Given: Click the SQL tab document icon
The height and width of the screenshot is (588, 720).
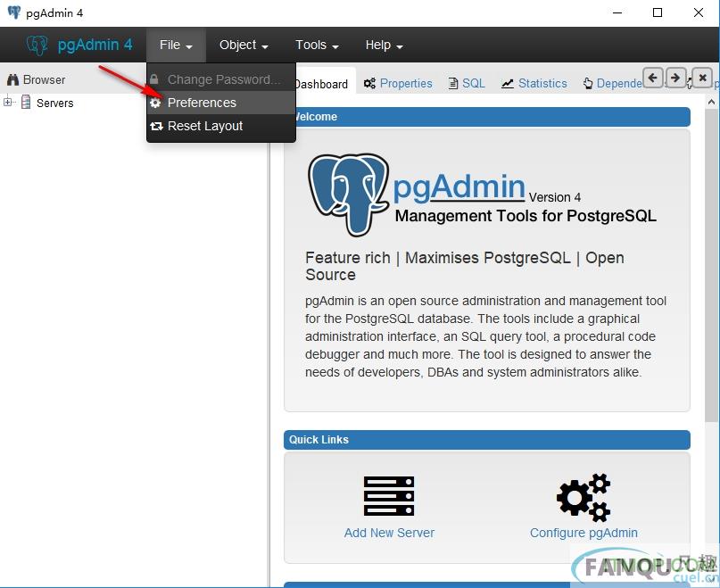Looking at the screenshot, I should tap(452, 83).
